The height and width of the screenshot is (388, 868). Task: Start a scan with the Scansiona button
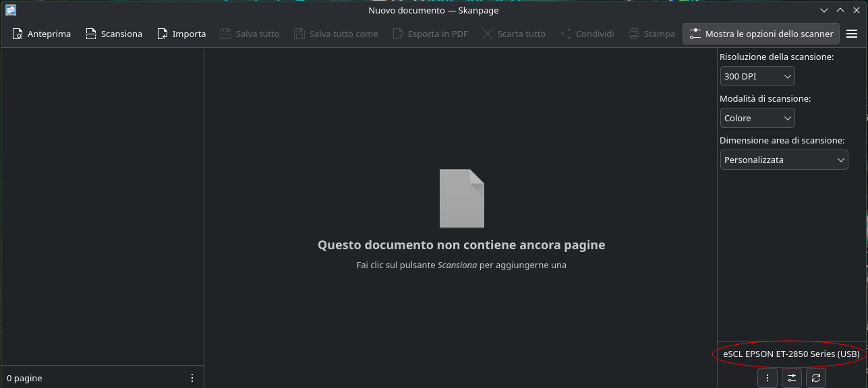coord(114,34)
